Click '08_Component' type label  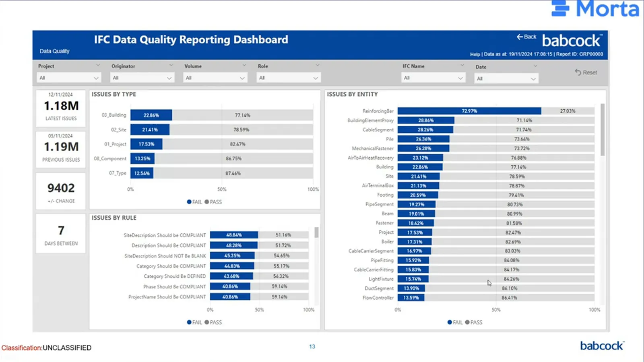point(110,158)
